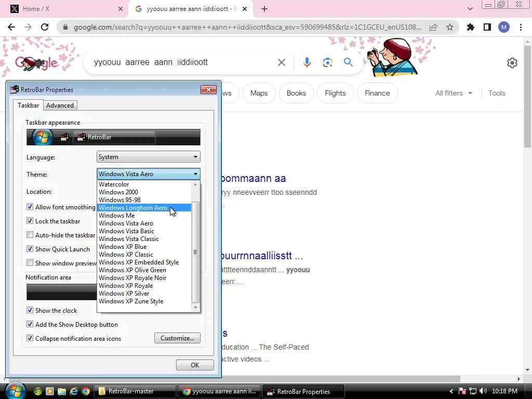532x399 pixels.
Task: Click the Customize... button
Action: click(x=177, y=338)
